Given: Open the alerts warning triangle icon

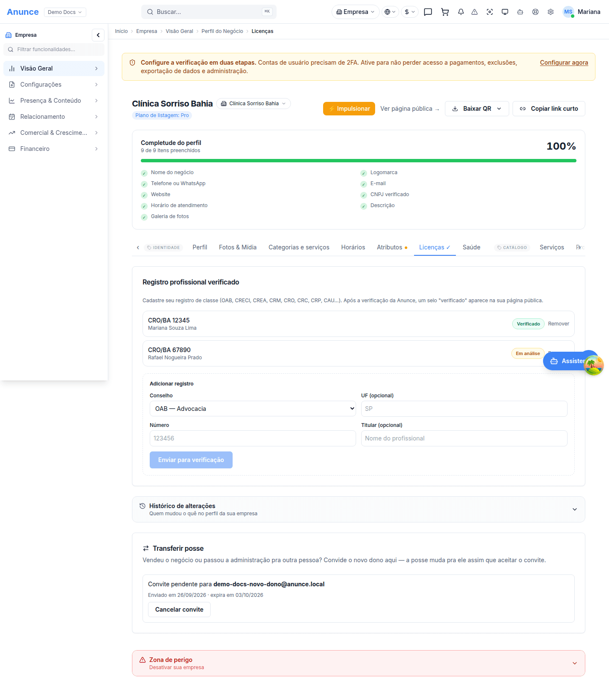Looking at the screenshot, I should point(475,12).
